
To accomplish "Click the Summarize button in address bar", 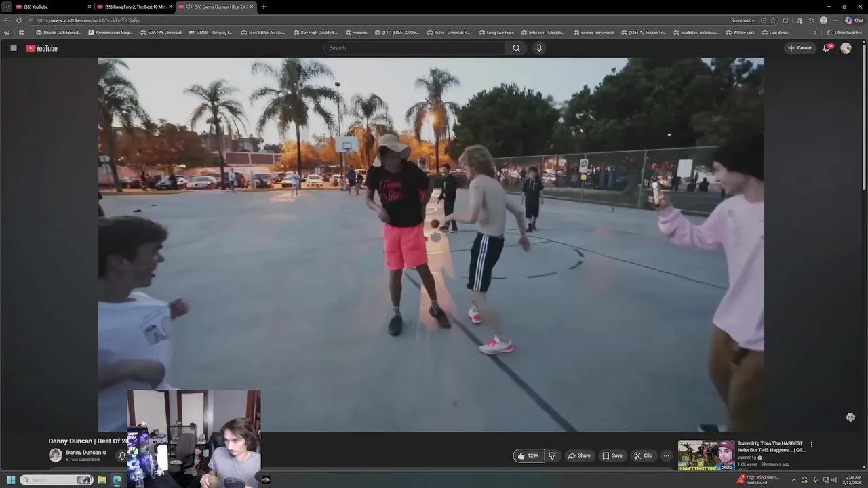I will click(743, 20).
